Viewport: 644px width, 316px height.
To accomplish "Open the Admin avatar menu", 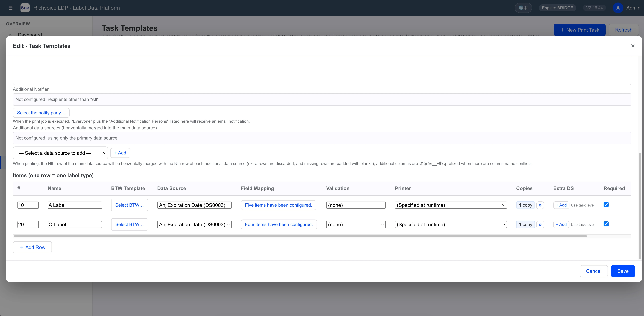I will click(x=618, y=8).
